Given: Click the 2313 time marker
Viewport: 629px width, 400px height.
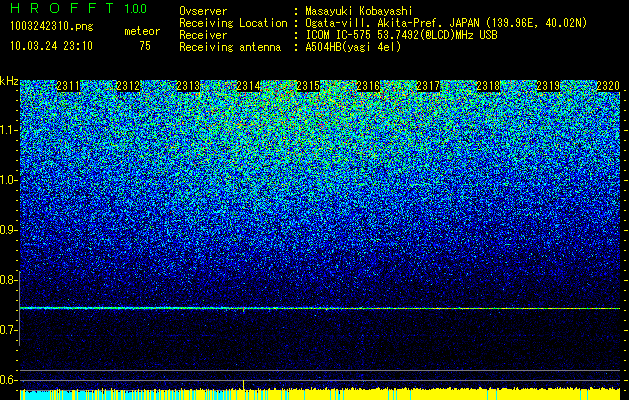Looking at the screenshot, I should (188, 86).
